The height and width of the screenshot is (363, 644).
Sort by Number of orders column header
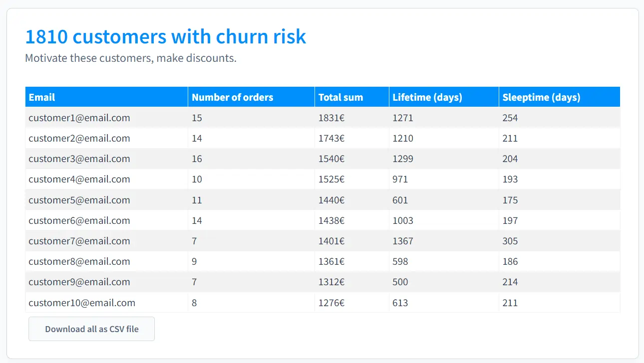pyautogui.click(x=251, y=97)
